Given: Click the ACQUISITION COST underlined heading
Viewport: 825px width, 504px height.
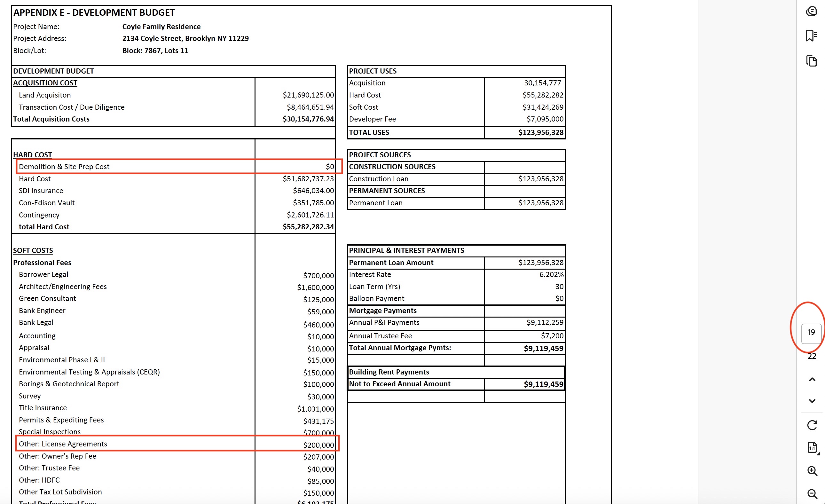Looking at the screenshot, I should pos(45,83).
